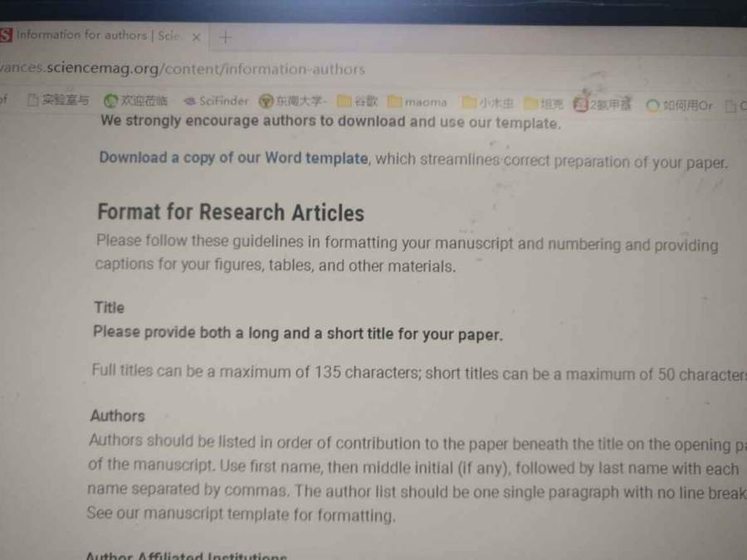Open the 小木虫 bookmark folder
This screenshot has height=560, width=747.
coord(488,102)
